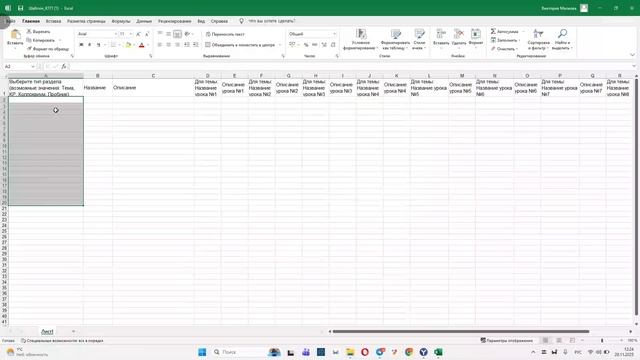Click the Tell Me search box
Image resolution: width=640 pixels, height=360 pixels.
(271, 21)
